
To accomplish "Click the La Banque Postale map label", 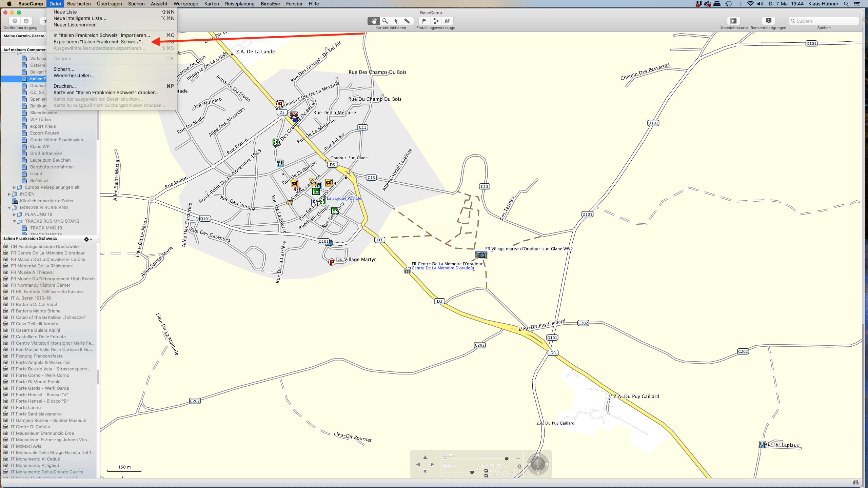I will [344, 198].
